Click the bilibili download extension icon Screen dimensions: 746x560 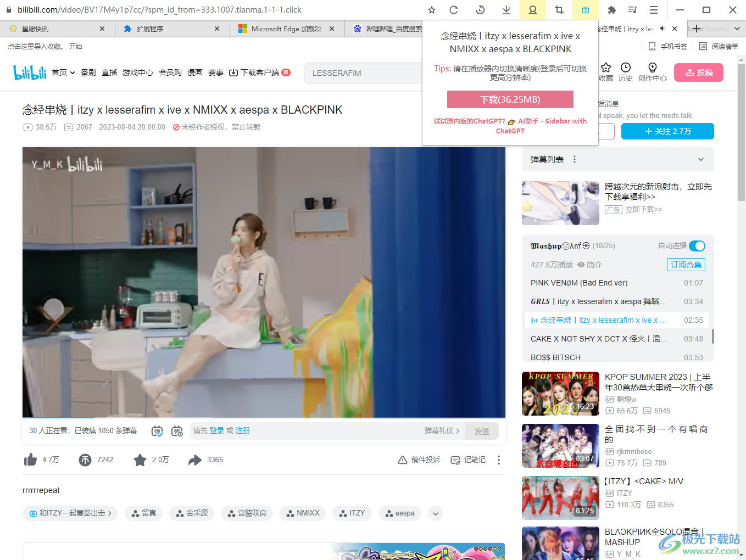(x=586, y=10)
